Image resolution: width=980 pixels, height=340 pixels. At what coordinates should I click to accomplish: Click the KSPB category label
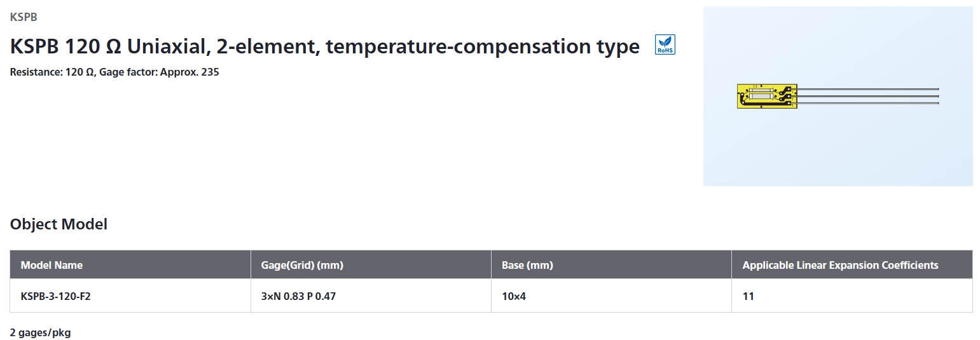pos(24,17)
